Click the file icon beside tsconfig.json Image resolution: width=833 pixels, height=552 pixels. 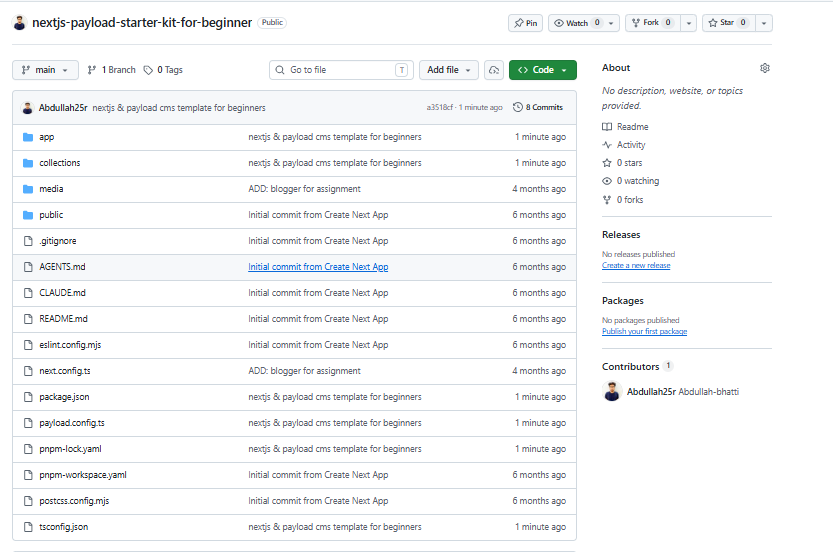tap(28, 528)
